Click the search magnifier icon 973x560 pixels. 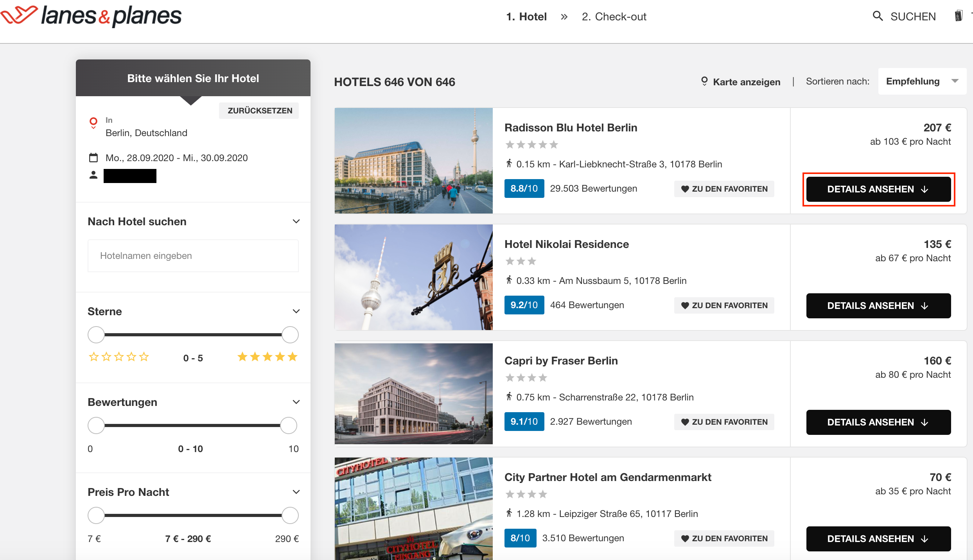878,16
